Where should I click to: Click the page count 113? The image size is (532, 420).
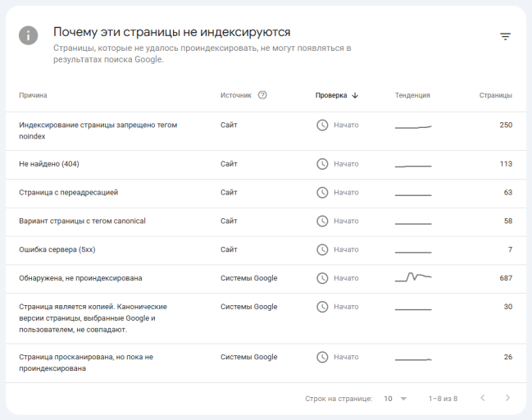[506, 164]
